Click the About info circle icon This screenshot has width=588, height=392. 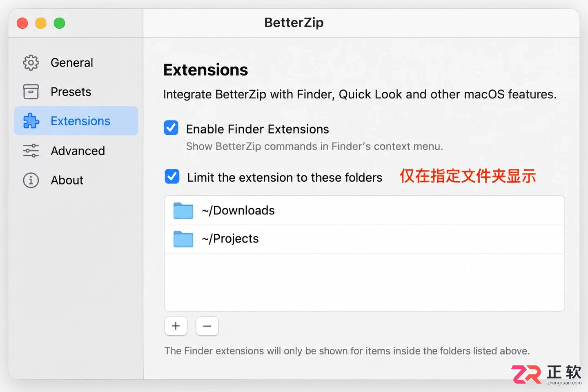pos(31,180)
